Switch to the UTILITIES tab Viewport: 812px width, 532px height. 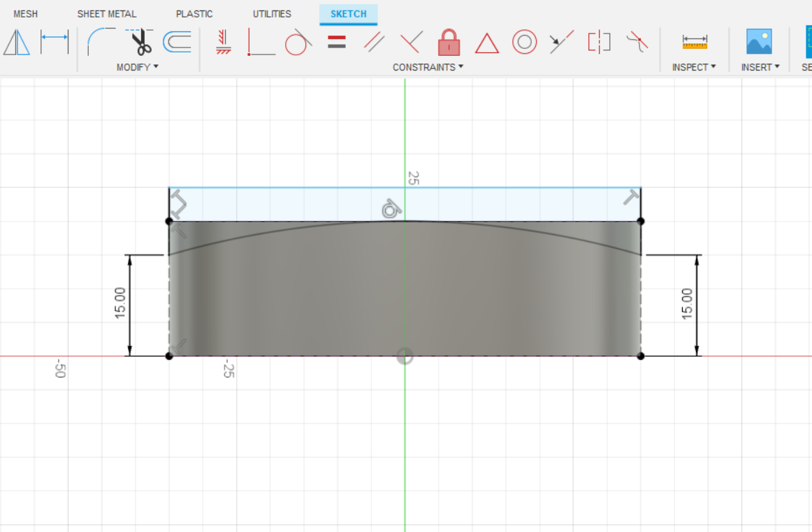click(x=272, y=14)
